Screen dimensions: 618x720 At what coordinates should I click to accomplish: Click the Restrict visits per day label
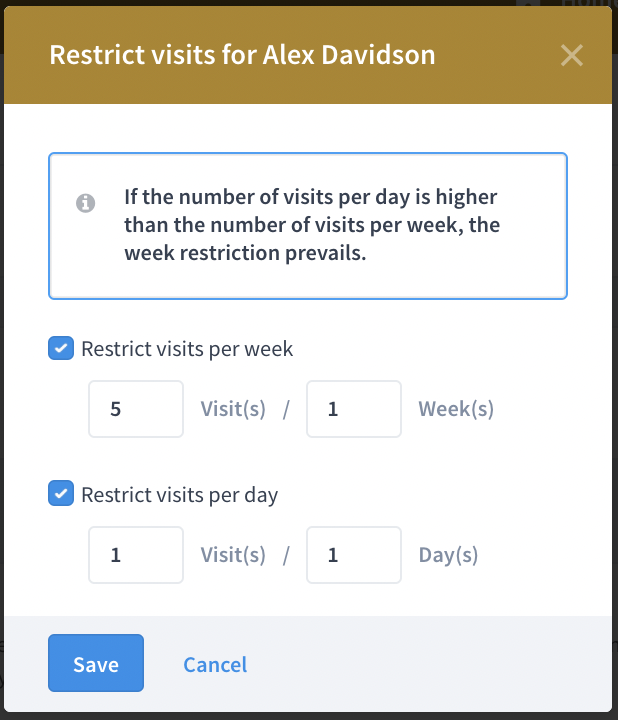180,495
